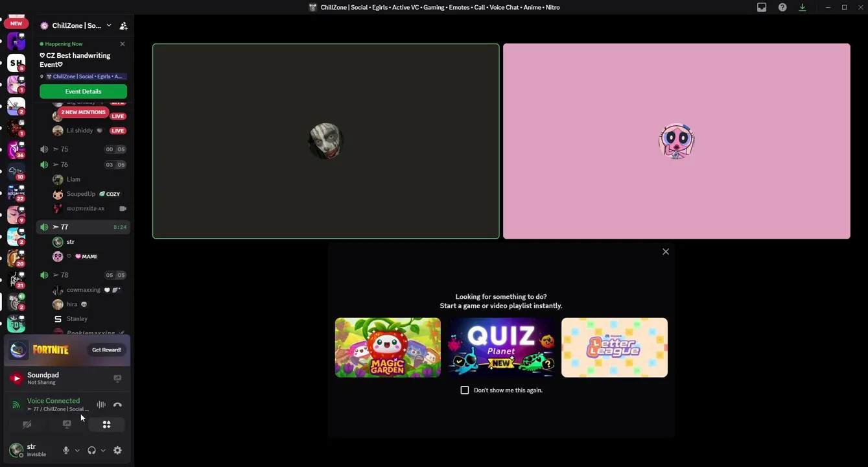Click the Fortnite quest Discord orb icon
This screenshot has width=868, height=467.
pos(19,350)
